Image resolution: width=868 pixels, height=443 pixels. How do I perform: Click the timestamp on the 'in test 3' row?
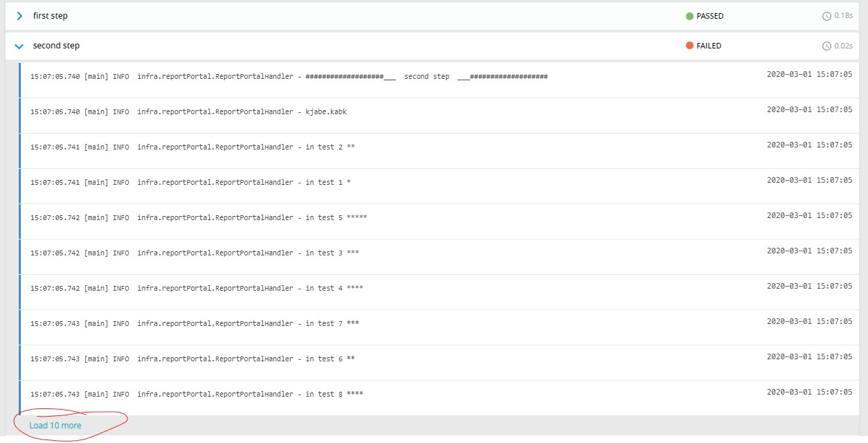[x=809, y=251]
